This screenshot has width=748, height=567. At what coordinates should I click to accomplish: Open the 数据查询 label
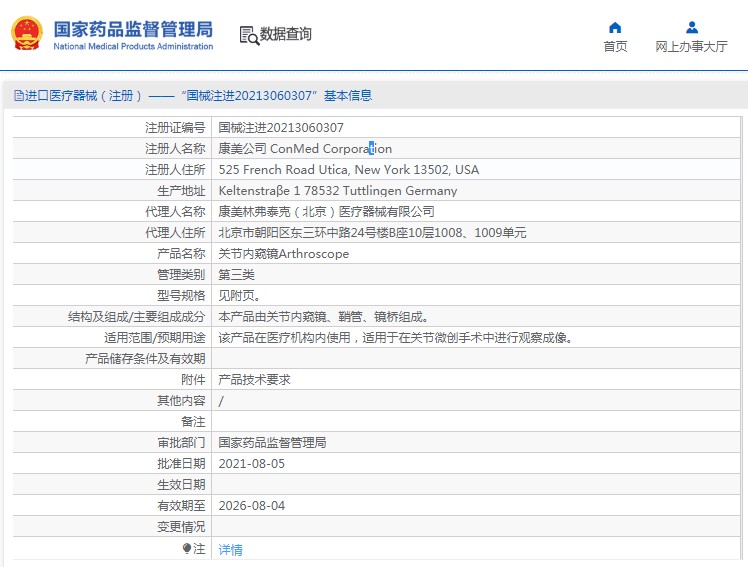[285, 34]
